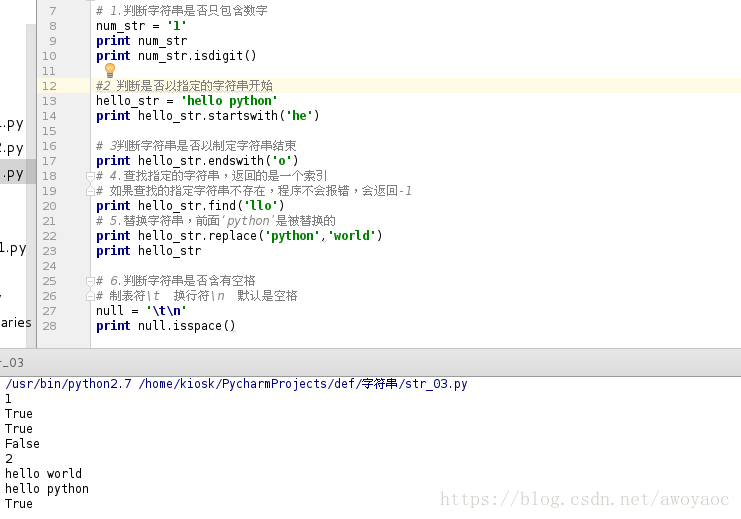Screen dimensions: 741x519
Task: Click the comment '# 3判断字符串是否以制定字符串结束'
Action: (196, 146)
